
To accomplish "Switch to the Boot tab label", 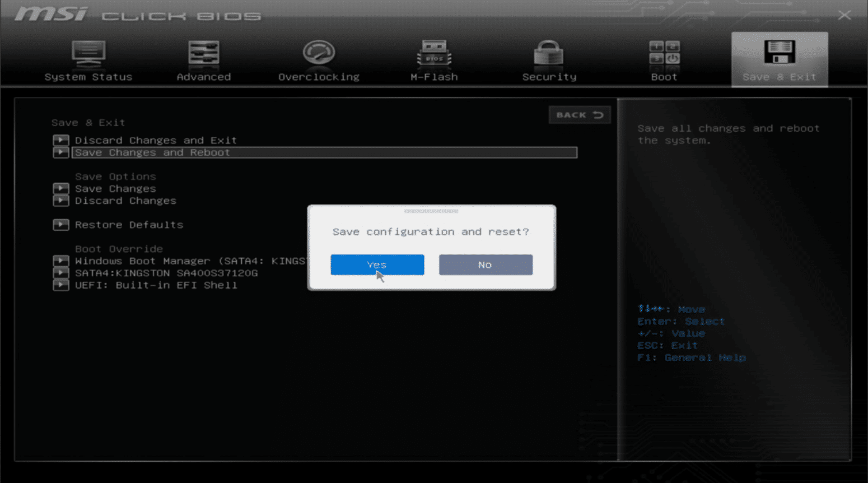I will [664, 77].
